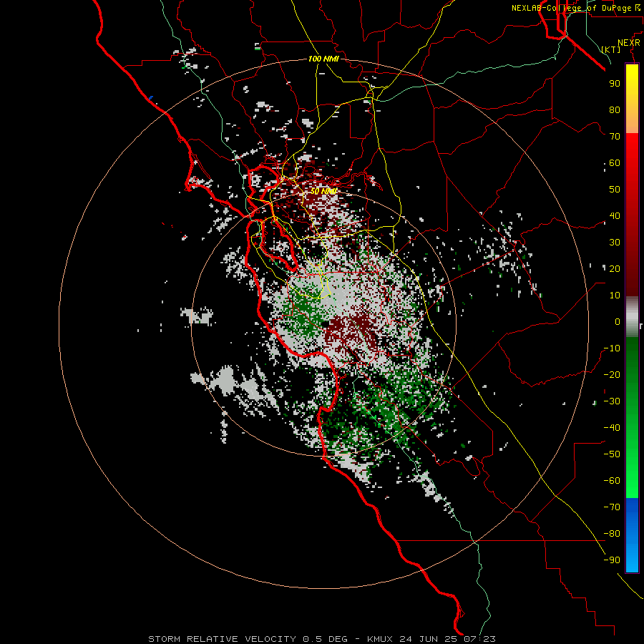Click the 07:23 timestamp in footer
Image resolution: width=644 pixels, height=644 pixels.
479,639
